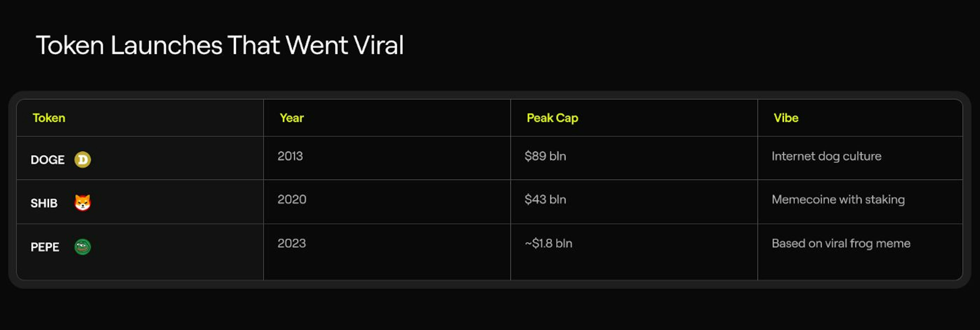Click the Pepe frog token icon
980x330 pixels.
click(82, 247)
